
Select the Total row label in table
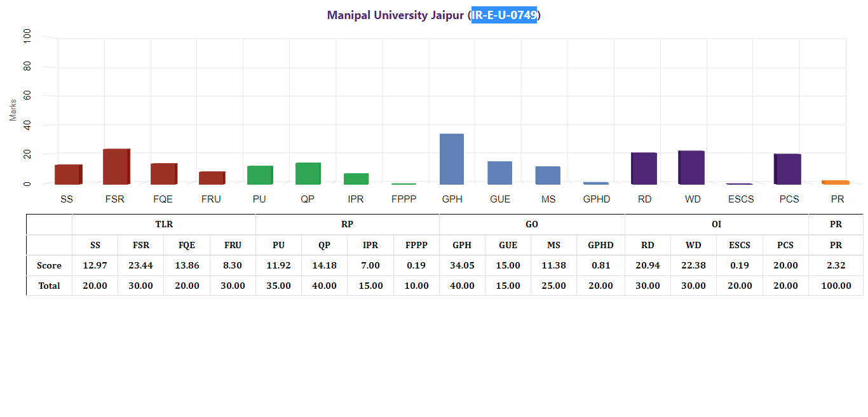(49, 286)
